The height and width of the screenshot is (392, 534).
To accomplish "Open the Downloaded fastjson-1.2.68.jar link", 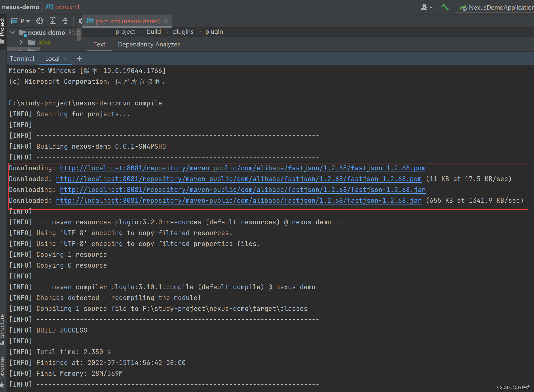I will tap(239, 201).
